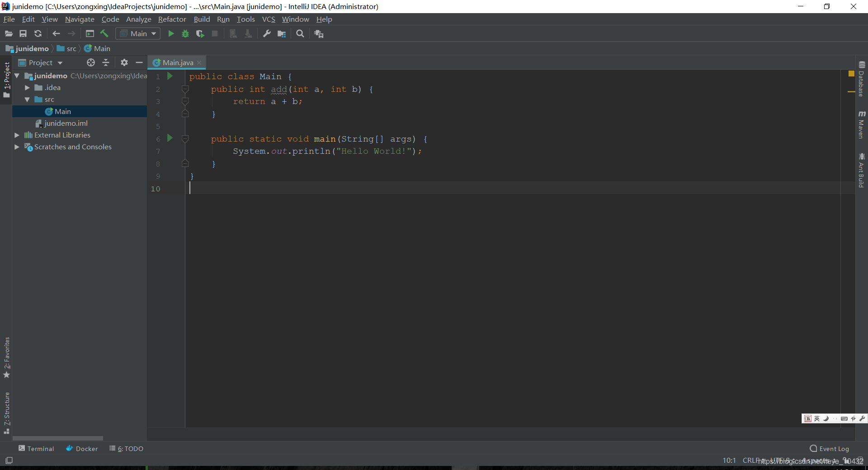Image resolution: width=868 pixels, height=470 pixels.
Task: Fold the add method via gutter marker
Action: point(185,89)
